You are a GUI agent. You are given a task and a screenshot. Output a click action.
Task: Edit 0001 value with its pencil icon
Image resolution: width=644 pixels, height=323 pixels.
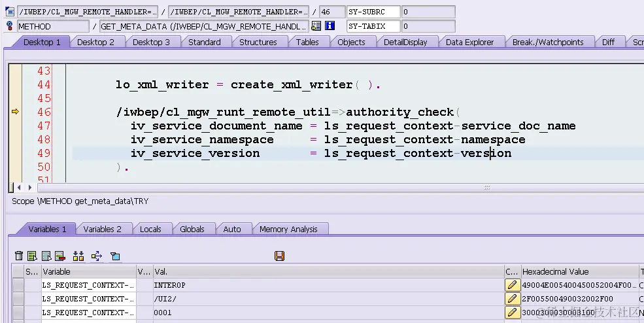click(512, 313)
